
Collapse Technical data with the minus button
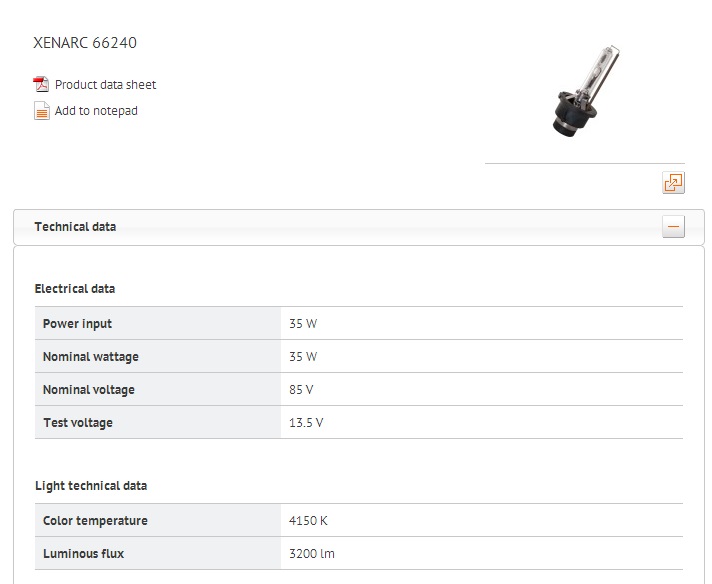tap(673, 226)
